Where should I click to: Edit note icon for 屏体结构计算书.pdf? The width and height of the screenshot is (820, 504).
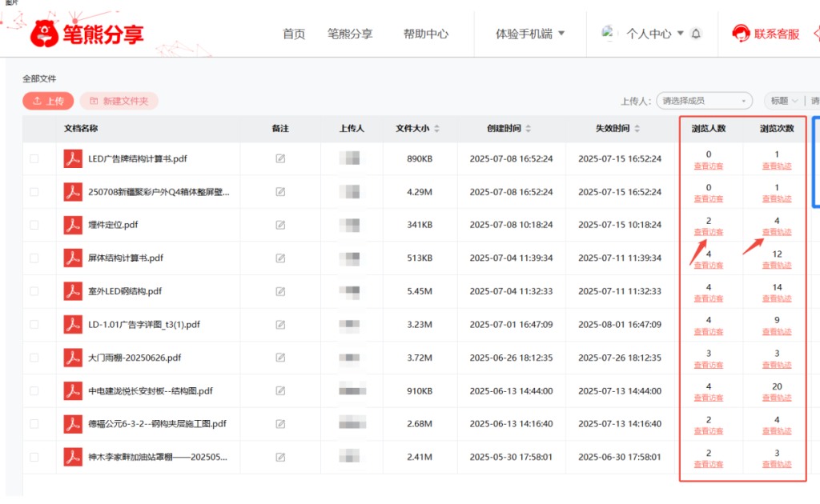(x=280, y=258)
